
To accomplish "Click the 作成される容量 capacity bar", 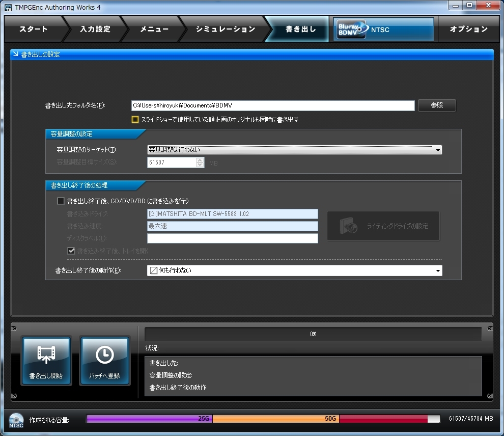I will point(263,419).
